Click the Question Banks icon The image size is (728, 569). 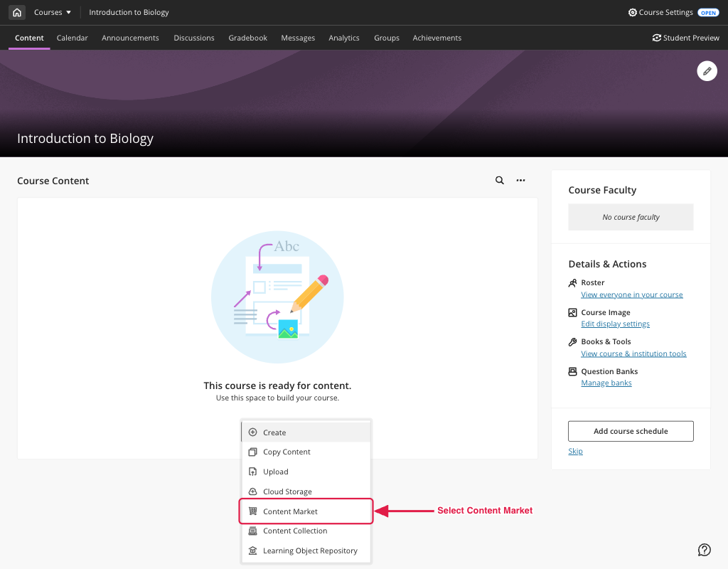573,371
